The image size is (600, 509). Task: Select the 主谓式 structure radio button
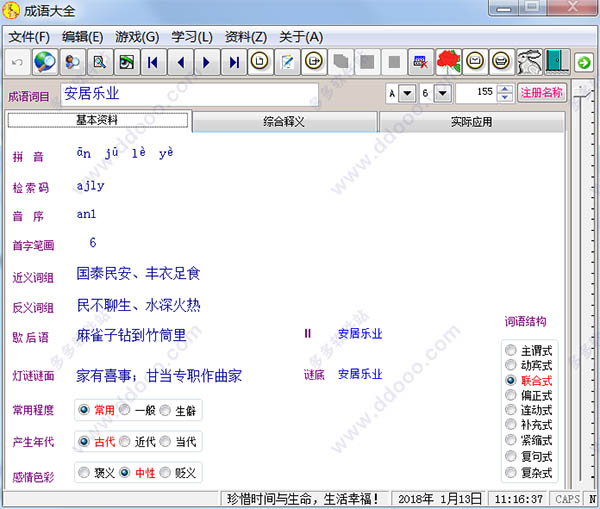(x=510, y=350)
